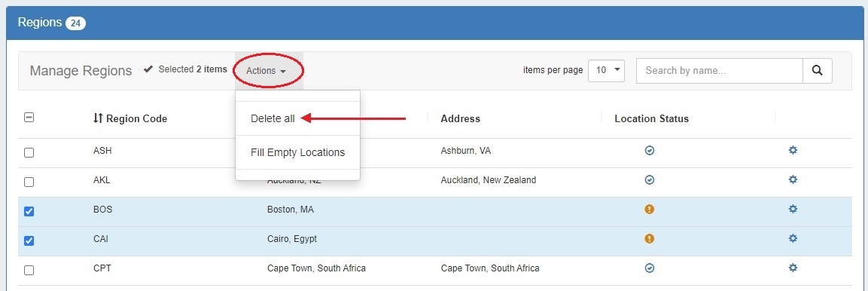
Task: Click the search magnifier icon button
Action: tap(817, 71)
